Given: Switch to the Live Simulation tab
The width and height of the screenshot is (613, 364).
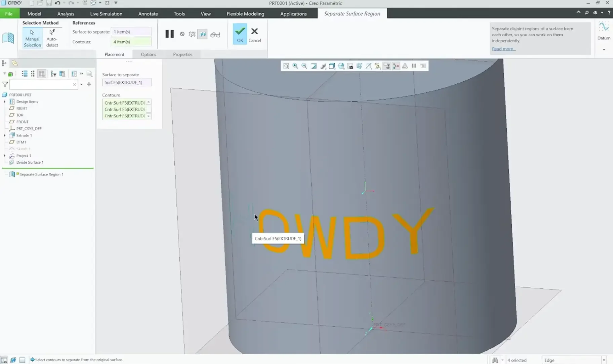Looking at the screenshot, I should (106, 14).
